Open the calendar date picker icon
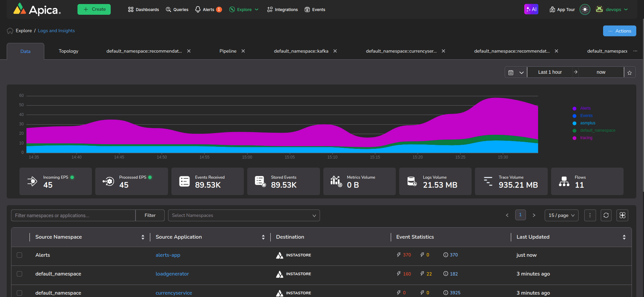 pyautogui.click(x=511, y=72)
